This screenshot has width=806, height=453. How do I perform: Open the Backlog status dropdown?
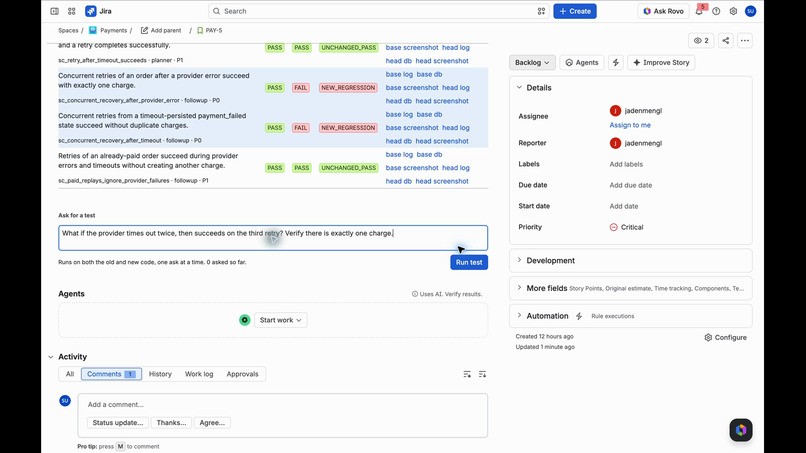pos(532,62)
